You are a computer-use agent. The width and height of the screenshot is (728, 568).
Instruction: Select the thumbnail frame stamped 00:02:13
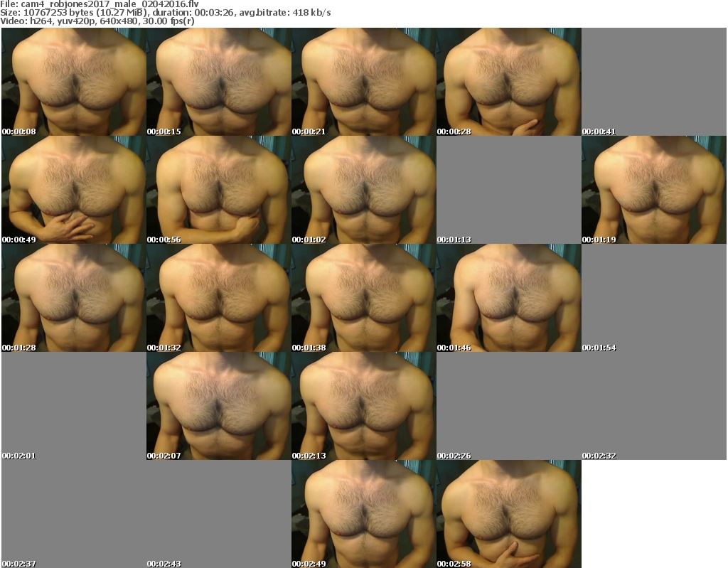click(364, 406)
